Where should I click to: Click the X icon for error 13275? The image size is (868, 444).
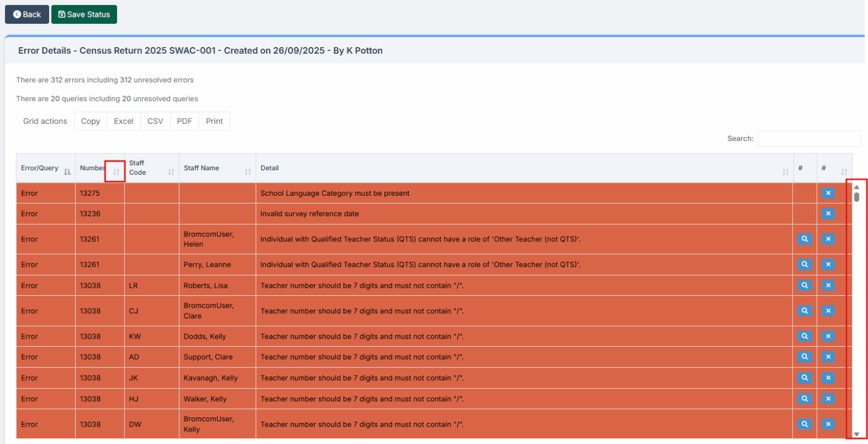tap(828, 193)
